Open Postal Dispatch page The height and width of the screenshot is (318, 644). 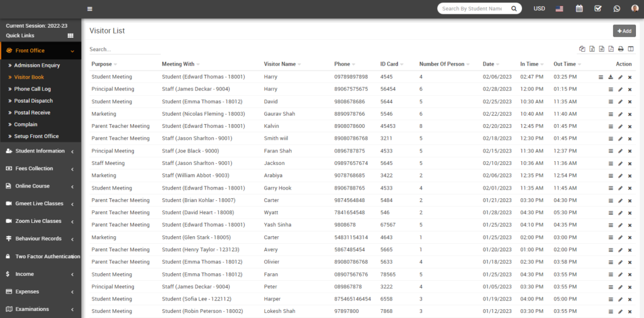click(x=33, y=101)
